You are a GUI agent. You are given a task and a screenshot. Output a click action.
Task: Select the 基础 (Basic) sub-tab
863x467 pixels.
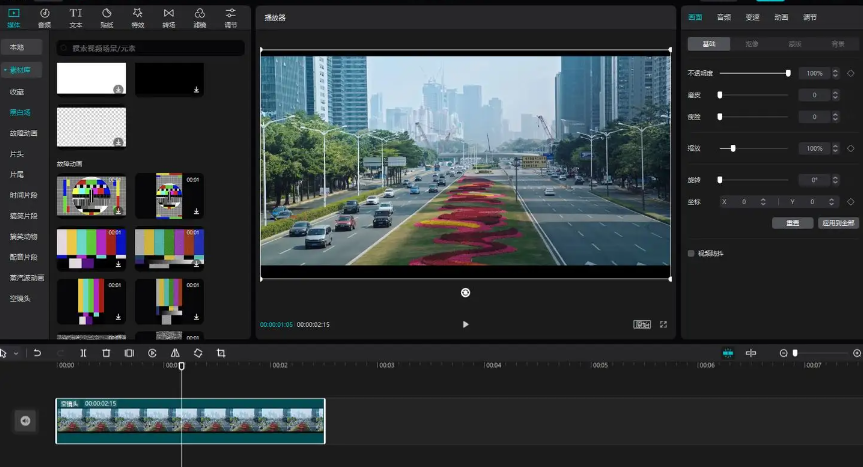click(709, 44)
